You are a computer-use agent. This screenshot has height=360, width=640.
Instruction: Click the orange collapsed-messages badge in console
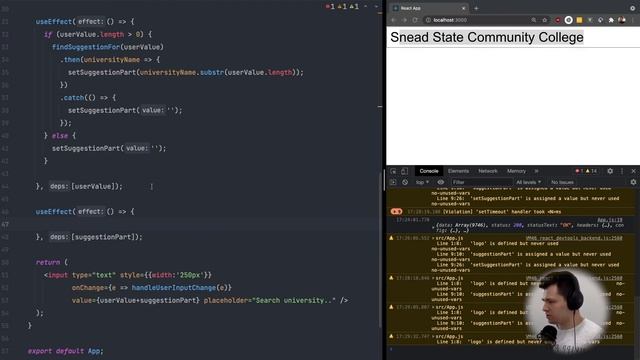[x=396, y=211]
